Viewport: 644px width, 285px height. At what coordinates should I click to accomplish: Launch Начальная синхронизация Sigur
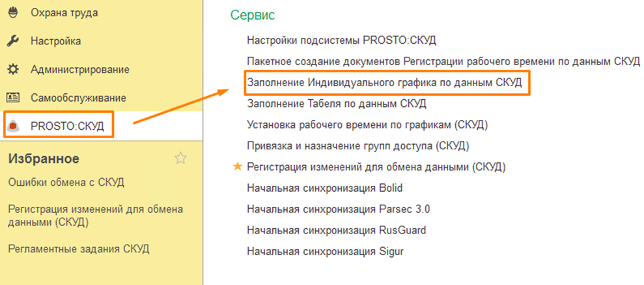point(325,250)
